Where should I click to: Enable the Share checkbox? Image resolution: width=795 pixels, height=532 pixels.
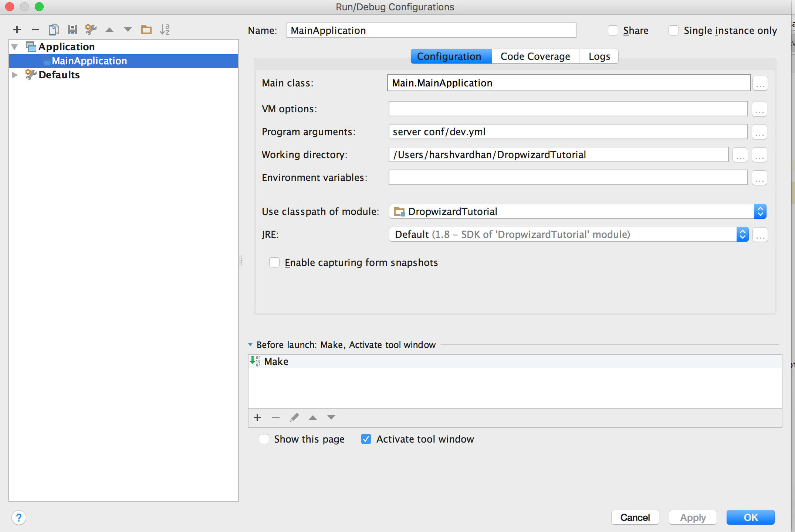tap(613, 30)
